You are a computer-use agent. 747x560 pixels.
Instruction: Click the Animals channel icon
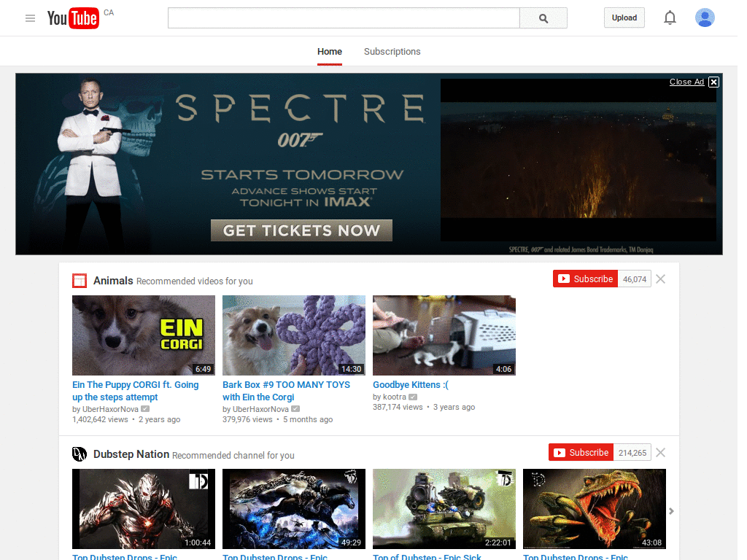[80, 281]
